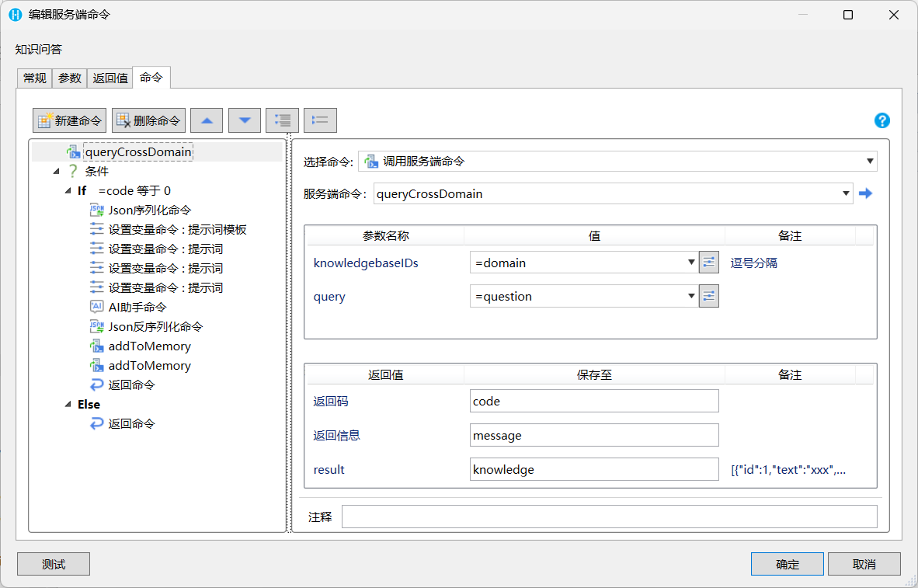The width and height of the screenshot is (918, 588).
Task: Click the result knowledge field
Action: click(x=594, y=469)
